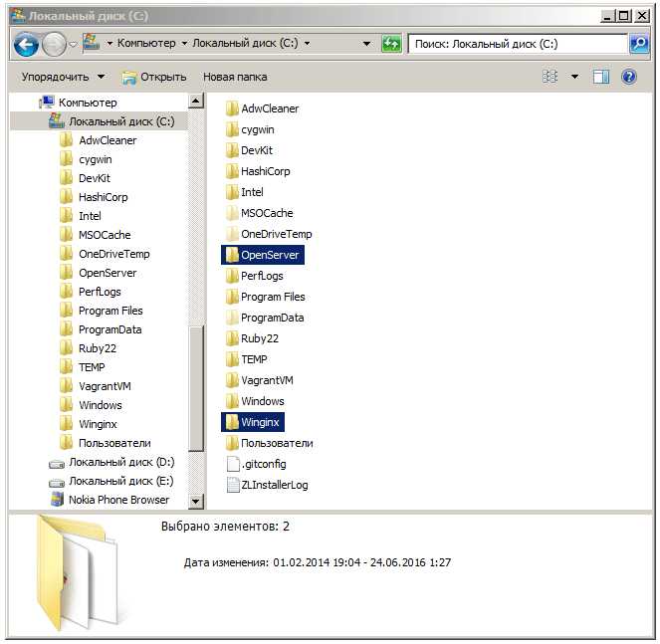Focus the search field Поиск: Локальный диск (C:)
This screenshot has height=644, width=660.
518,44
